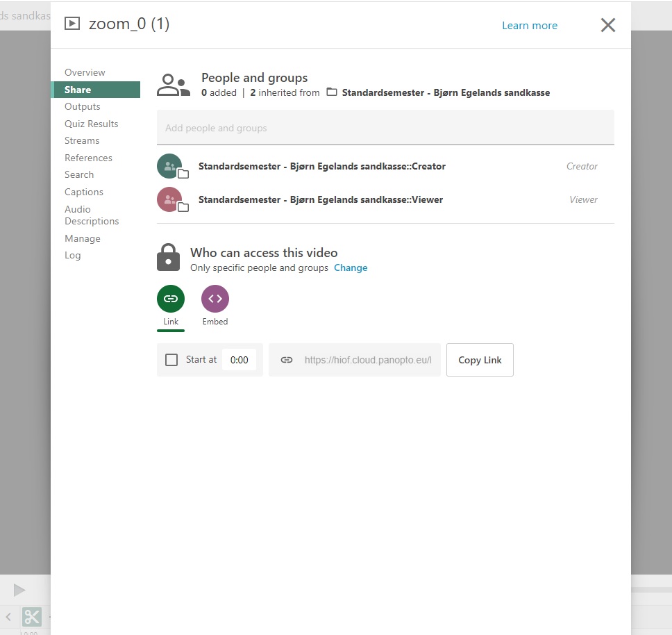Viewport: 672px width, 635px height.
Task: Click the People and groups icon
Action: click(x=173, y=85)
